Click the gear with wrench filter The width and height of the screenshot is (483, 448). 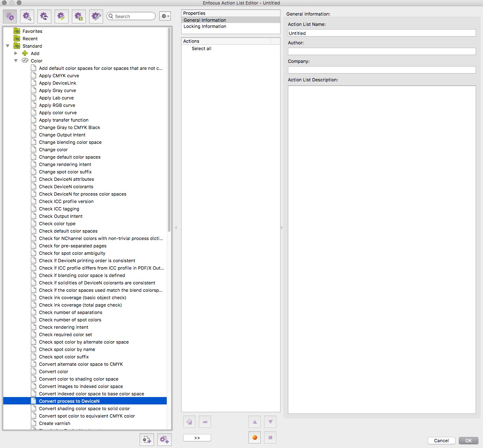[x=96, y=16]
